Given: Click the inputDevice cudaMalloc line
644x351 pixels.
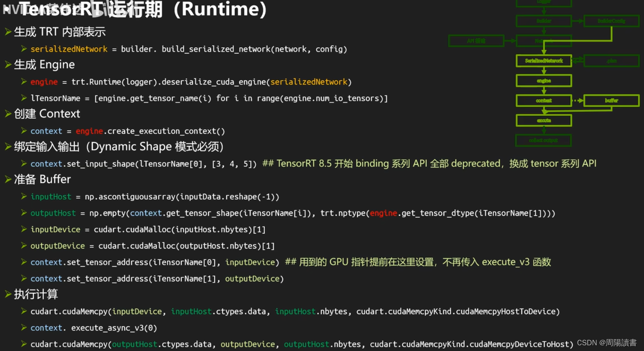Looking at the screenshot, I should [148, 229].
